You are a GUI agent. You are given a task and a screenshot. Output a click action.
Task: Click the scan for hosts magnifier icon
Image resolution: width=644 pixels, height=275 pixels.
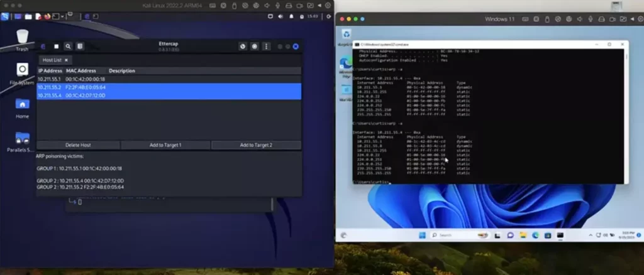coord(68,46)
